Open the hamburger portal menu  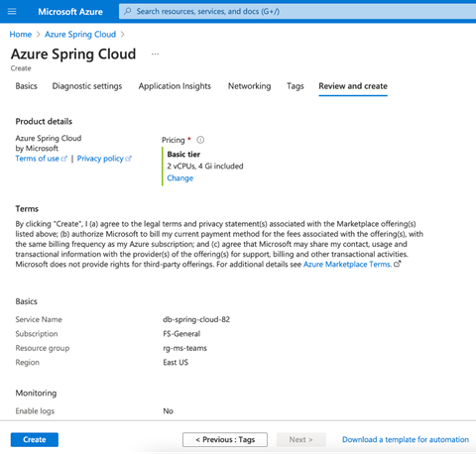tap(12, 12)
